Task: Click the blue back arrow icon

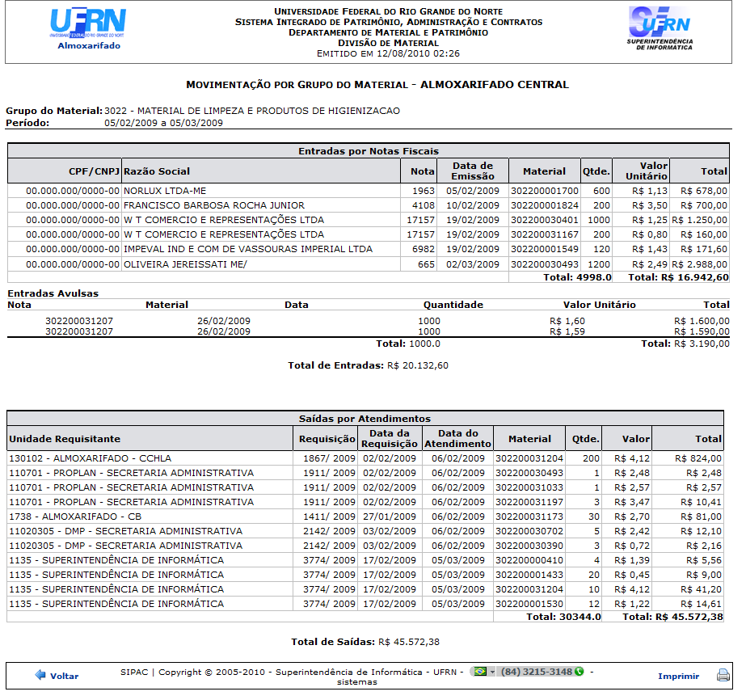Action: 40,675
